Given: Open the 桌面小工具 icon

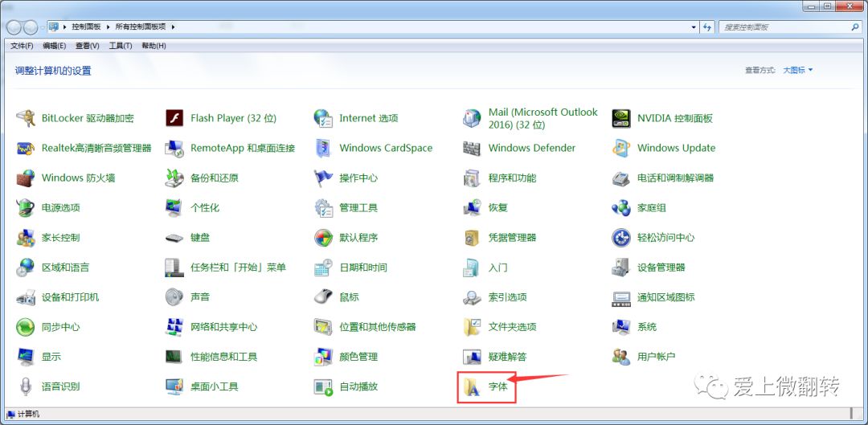Looking at the screenshot, I should point(174,386).
